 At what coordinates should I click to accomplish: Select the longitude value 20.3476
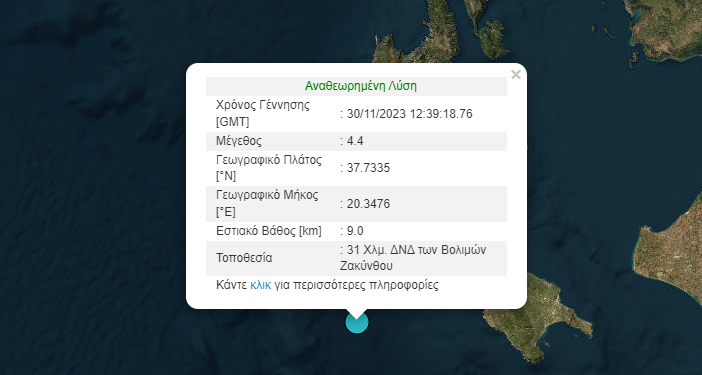click(368, 204)
